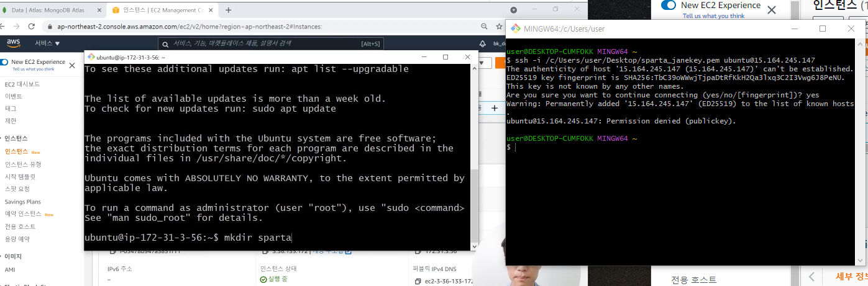The image size is (868, 286).
Task: Open Savings Plans in the sidebar
Action: 22,202
